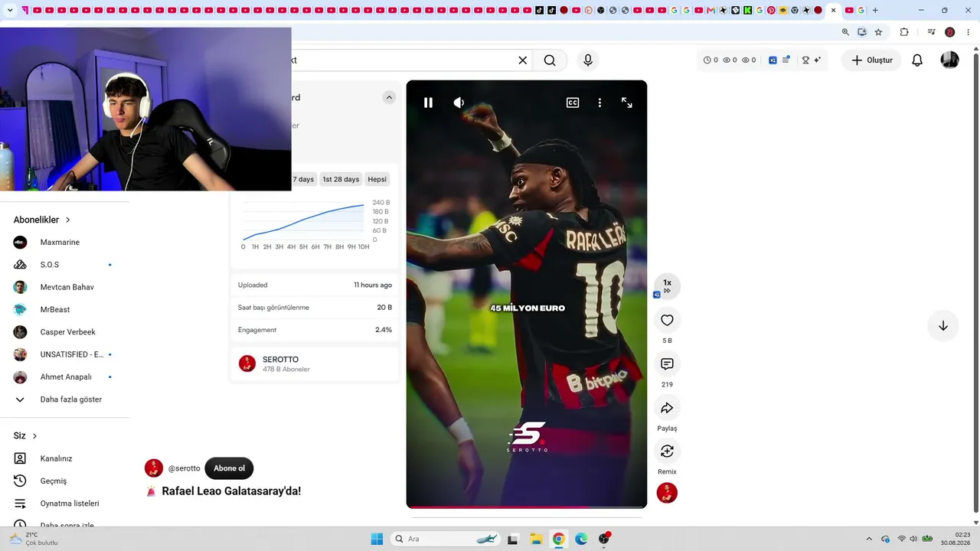Open the channel sound thumbnail below Remix
Viewport: 980px width, 551px height.
point(667,493)
